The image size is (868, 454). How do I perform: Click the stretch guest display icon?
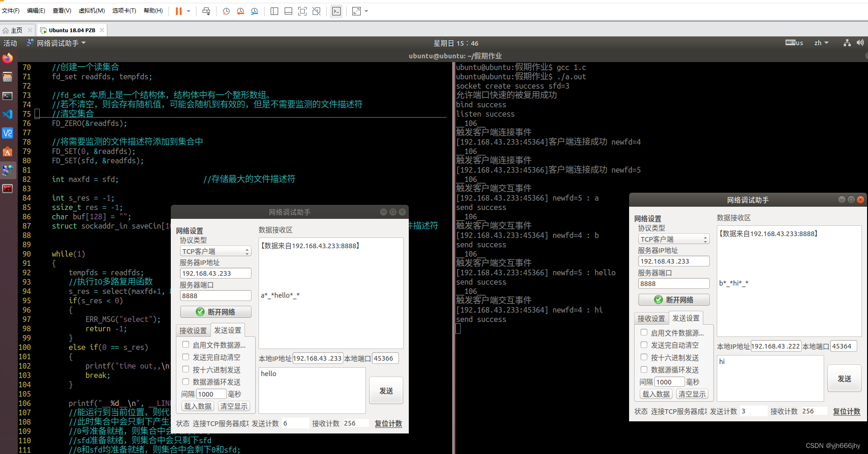pos(357,11)
